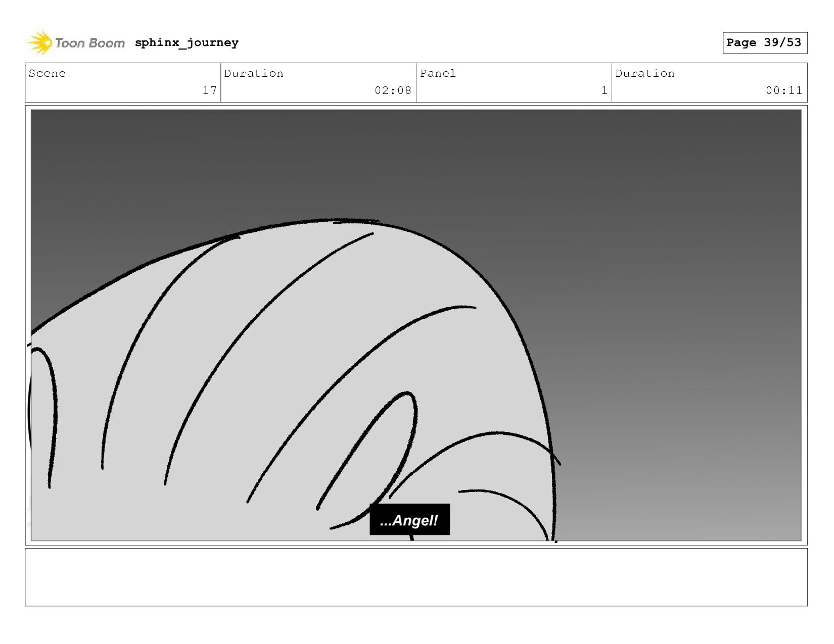Select the Panel label in header
This screenshot has width=834, height=644.
[438, 73]
